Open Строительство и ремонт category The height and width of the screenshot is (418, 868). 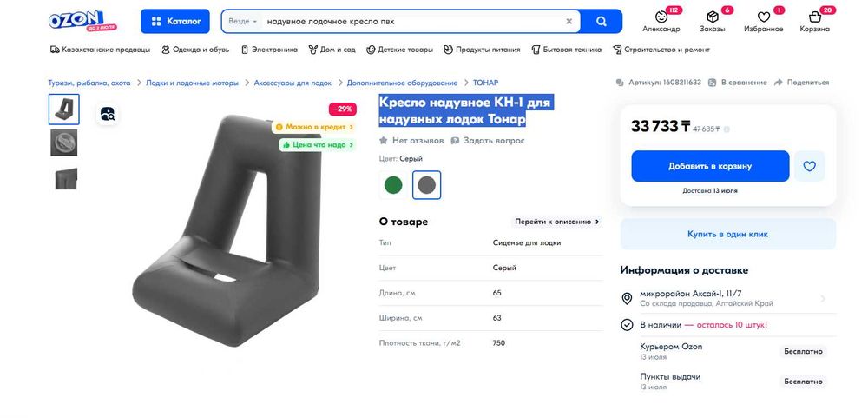661,50
